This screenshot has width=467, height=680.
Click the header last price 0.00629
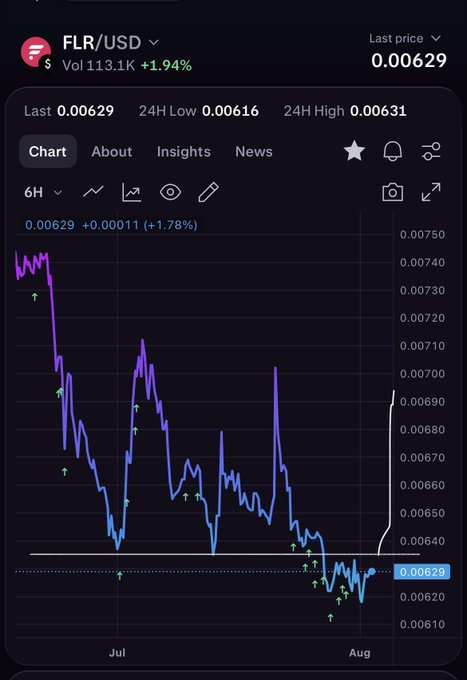(x=409, y=60)
